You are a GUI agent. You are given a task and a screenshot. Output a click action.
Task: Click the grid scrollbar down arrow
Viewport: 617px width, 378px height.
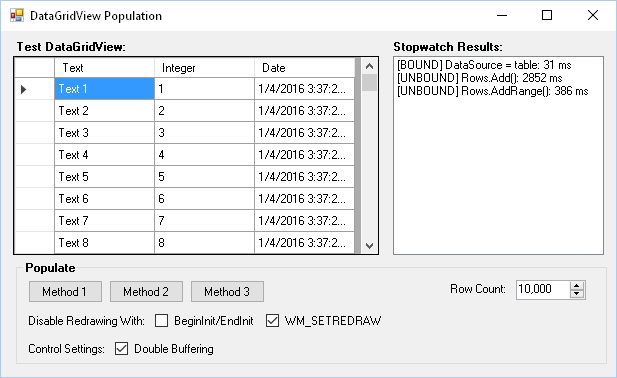(369, 246)
